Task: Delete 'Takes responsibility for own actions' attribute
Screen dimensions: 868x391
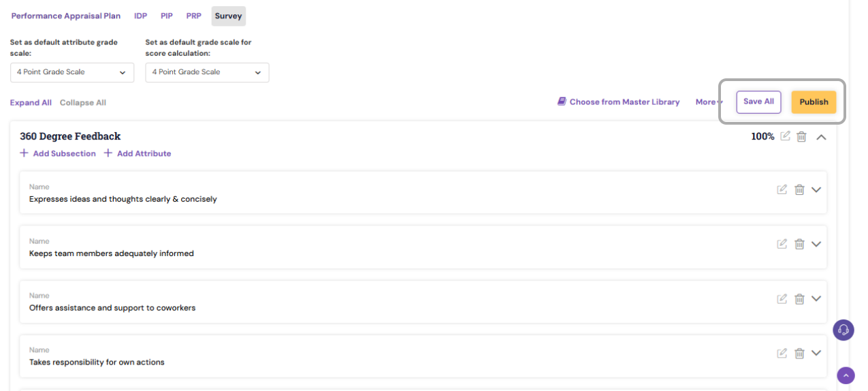Action: click(800, 353)
